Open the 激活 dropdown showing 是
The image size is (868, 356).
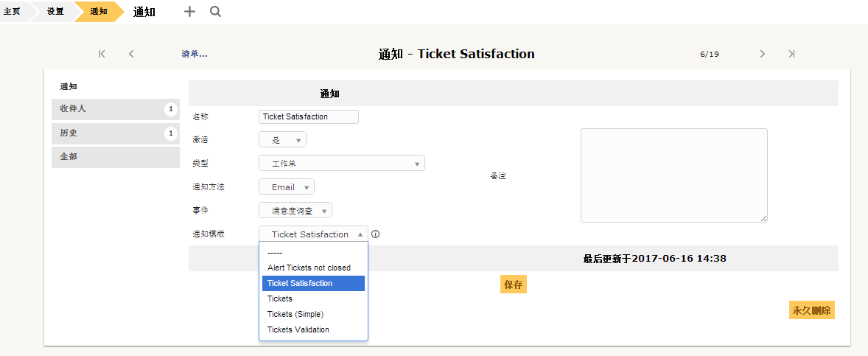click(x=282, y=140)
